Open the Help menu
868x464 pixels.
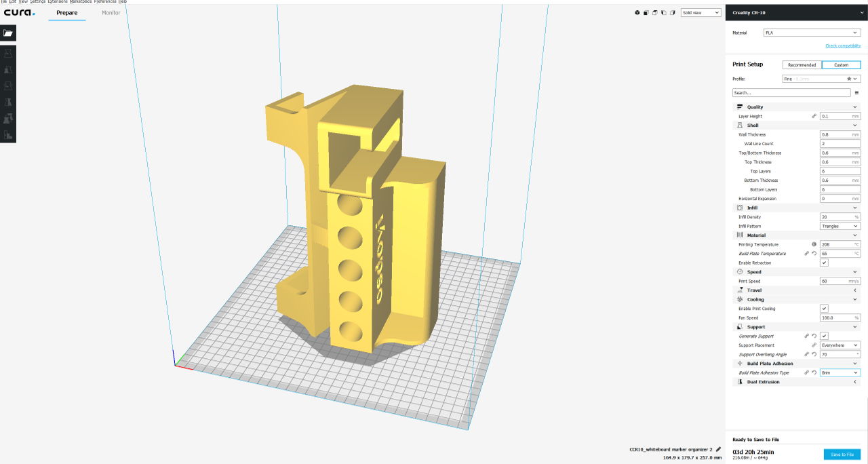pos(123,2)
